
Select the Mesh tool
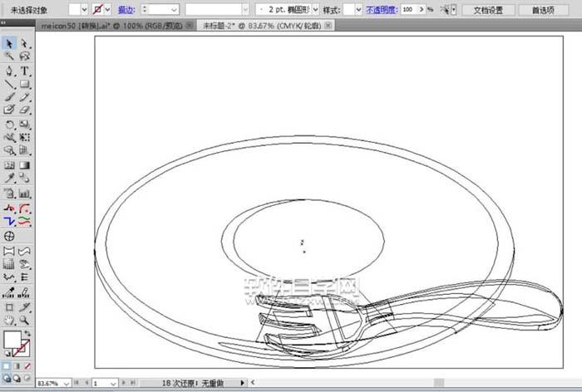[9, 165]
